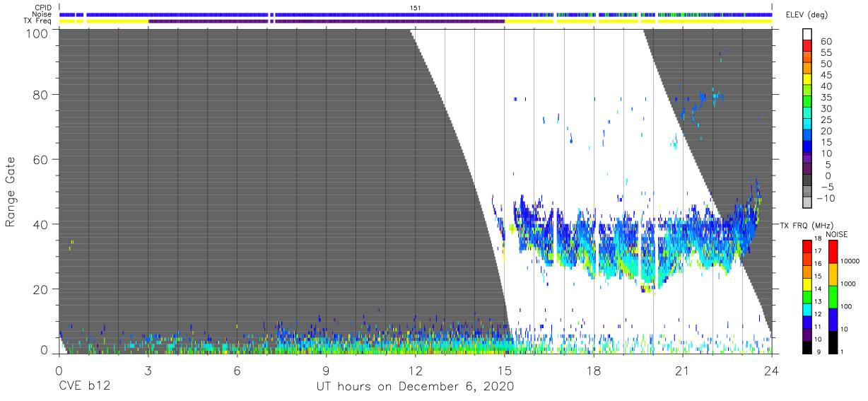Click the 3 tick on UT hours axis
This screenshot has height=401, width=868.
point(148,370)
